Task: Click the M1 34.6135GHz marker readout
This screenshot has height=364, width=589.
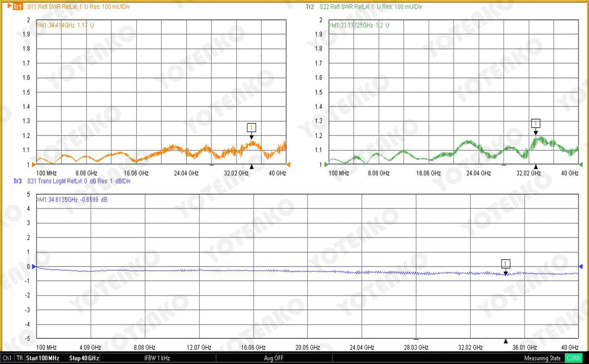Action: coord(72,200)
